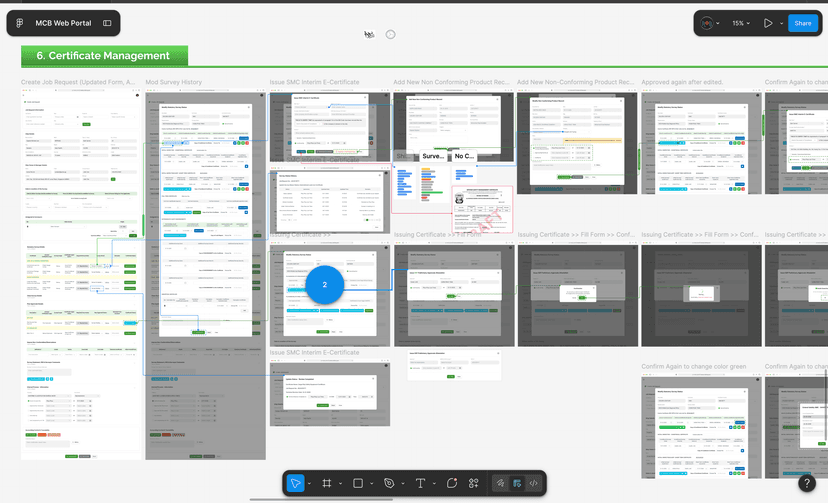Select the Pen tool
Screen dimensions: 828x503
389,483
